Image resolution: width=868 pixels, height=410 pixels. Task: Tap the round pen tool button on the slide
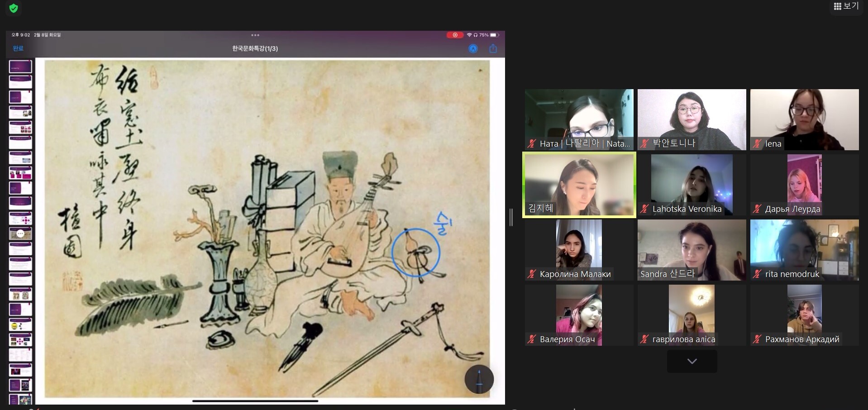[479, 379]
